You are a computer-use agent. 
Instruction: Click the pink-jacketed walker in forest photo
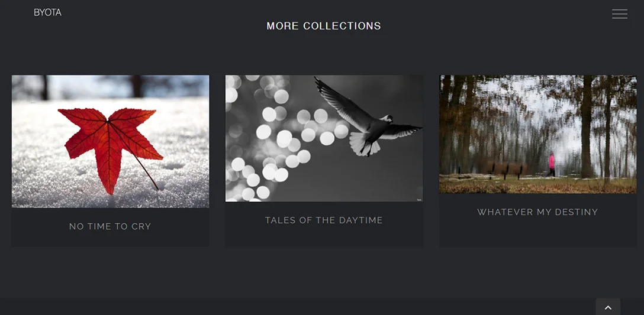[551, 165]
